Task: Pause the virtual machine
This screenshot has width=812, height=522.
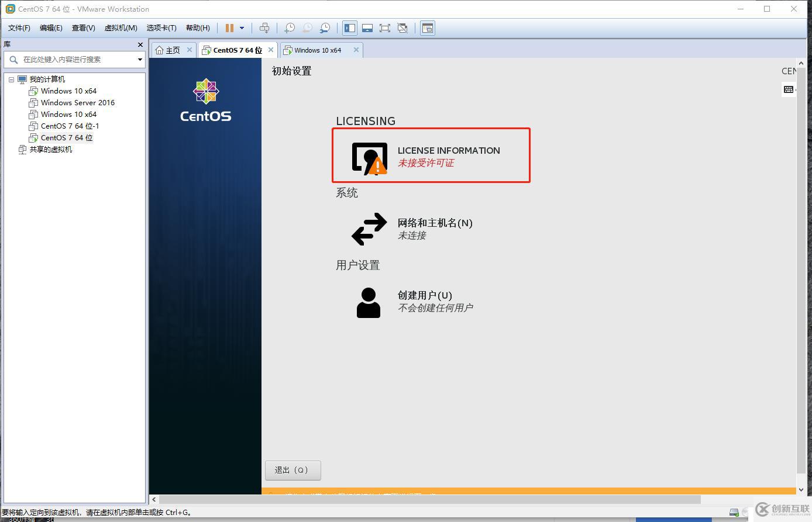Action: (x=229, y=28)
